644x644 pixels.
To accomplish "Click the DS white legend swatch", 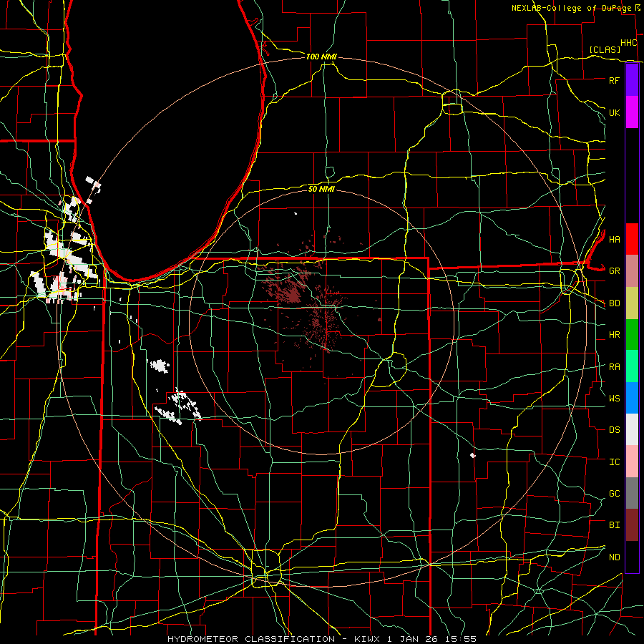I will pyautogui.click(x=632, y=429).
